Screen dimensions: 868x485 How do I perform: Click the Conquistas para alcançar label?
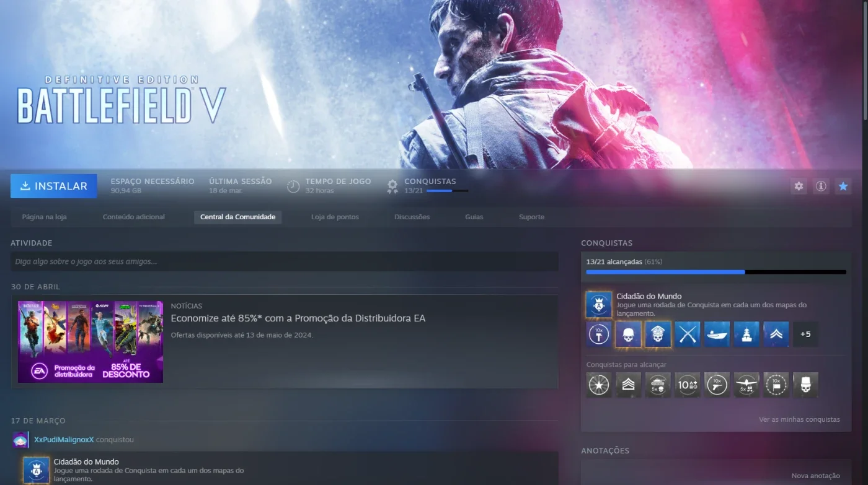point(626,365)
